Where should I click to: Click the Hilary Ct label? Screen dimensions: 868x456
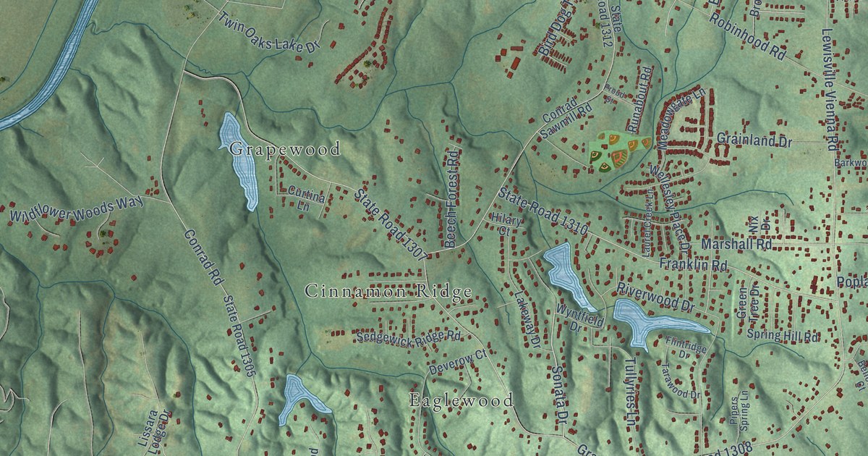506,223
